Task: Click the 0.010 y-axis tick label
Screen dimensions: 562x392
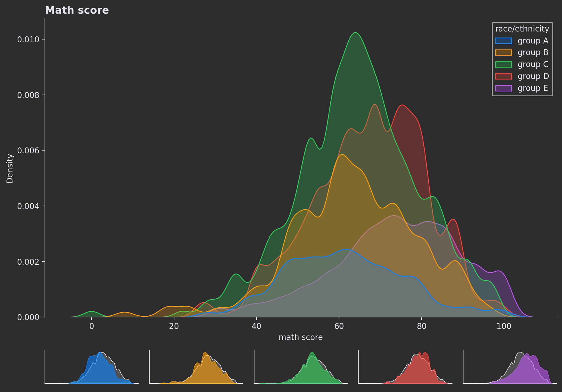Action: coord(28,39)
